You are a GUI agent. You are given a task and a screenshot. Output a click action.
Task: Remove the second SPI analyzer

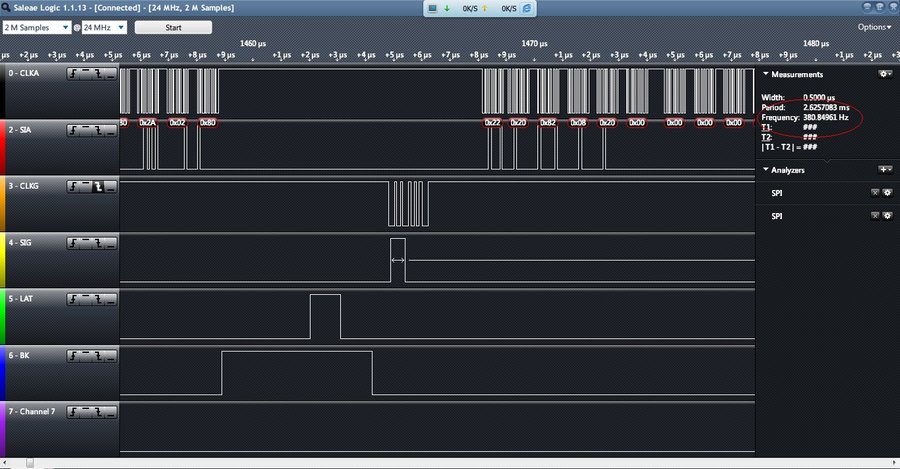[x=874, y=216]
